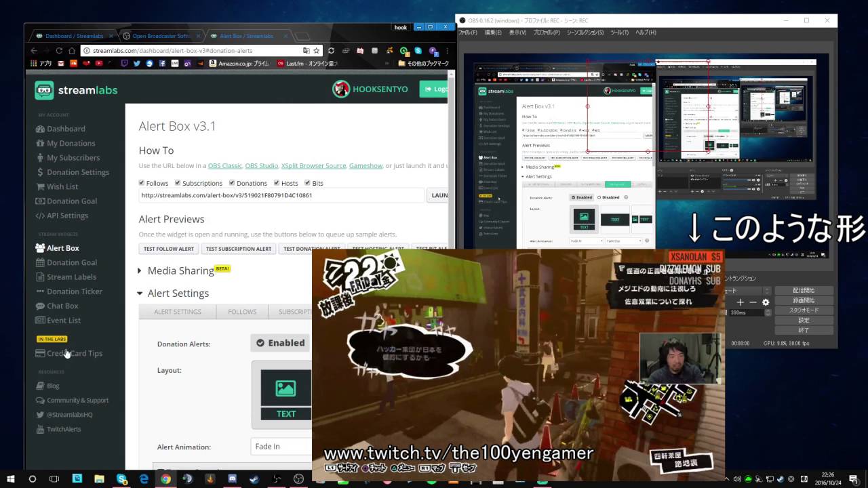Toggle the Subscriptions checkbox
This screenshot has height=488, width=868.
click(178, 183)
